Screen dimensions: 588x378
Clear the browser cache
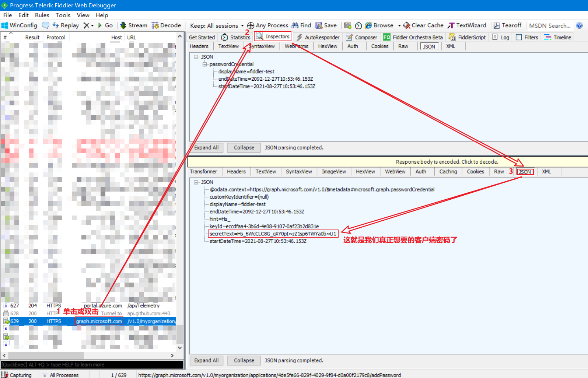coord(423,25)
